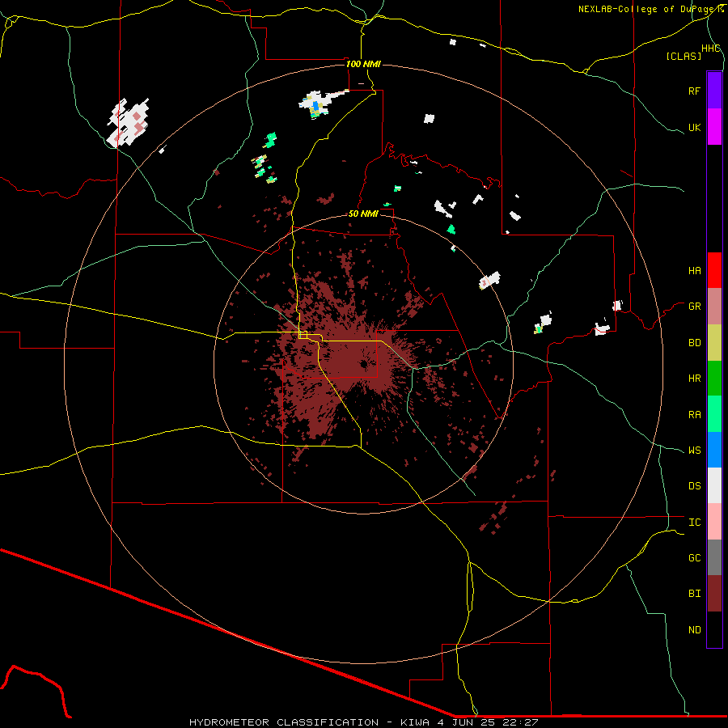The width and height of the screenshot is (728, 728).
Task: Click the 50 NMI range ring label
Action: (363, 214)
